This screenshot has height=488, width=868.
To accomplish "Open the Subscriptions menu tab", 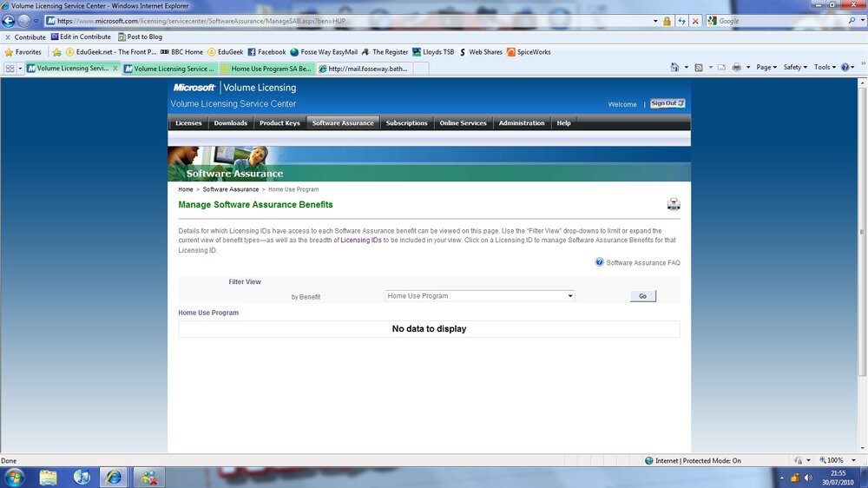I will coord(406,123).
